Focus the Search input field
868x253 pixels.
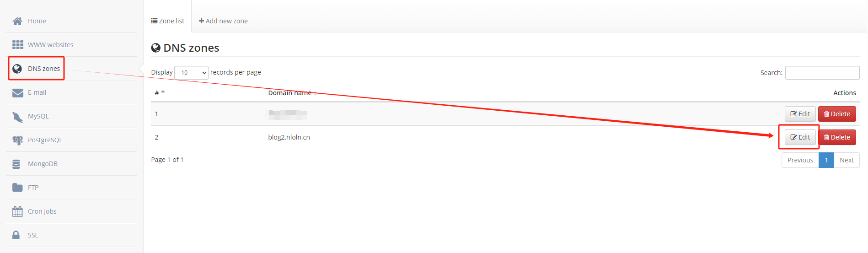click(x=822, y=73)
